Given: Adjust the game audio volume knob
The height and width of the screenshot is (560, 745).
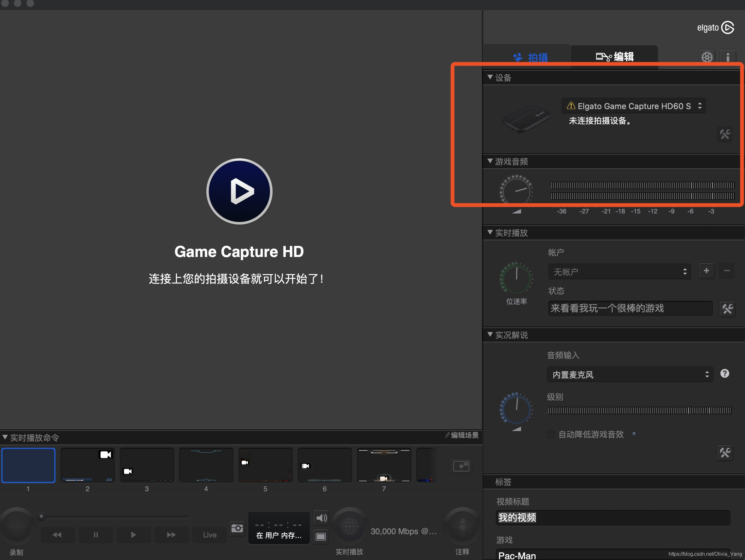Looking at the screenshot, I should point(516,191).
